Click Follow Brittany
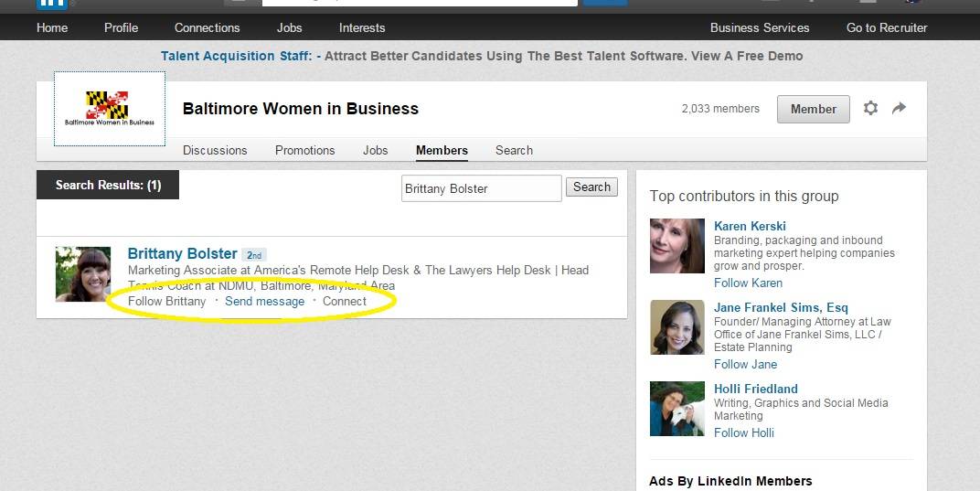980x491 pixels. coord(167,301)
